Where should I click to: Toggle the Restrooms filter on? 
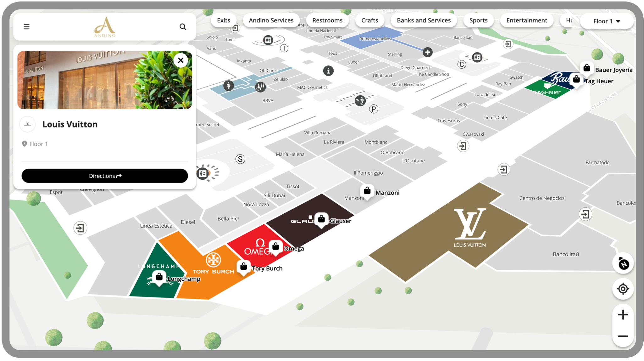pyautogui.click(x=327, y=20)
